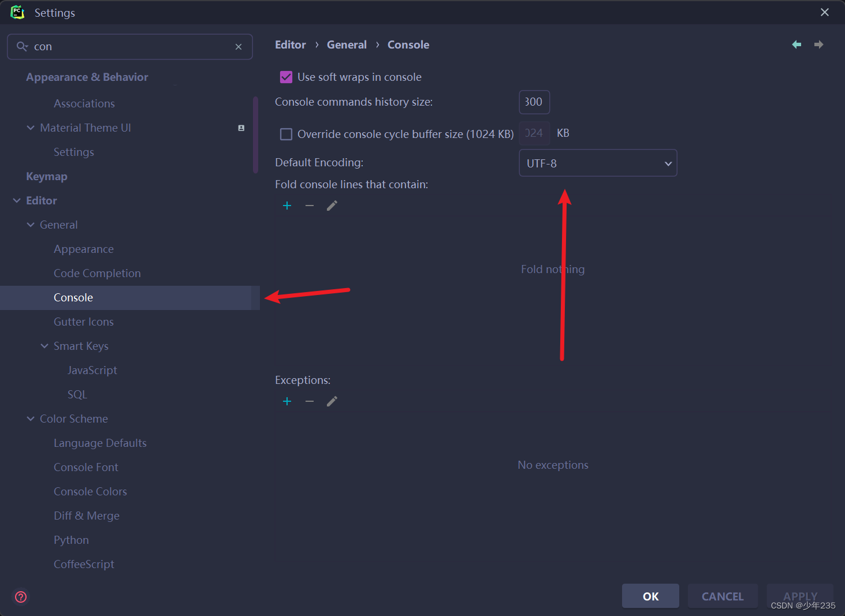Viewport: 845px width, 616px height.
Task: Click the General breadcrumb link
Action: click(x=347, y=44)
